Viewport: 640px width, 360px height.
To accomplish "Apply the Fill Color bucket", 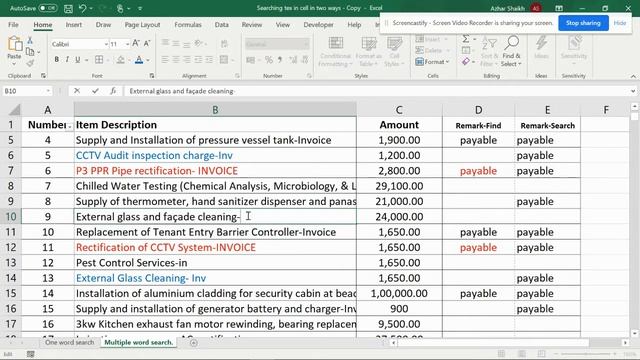I will click(x=120, y=60).
